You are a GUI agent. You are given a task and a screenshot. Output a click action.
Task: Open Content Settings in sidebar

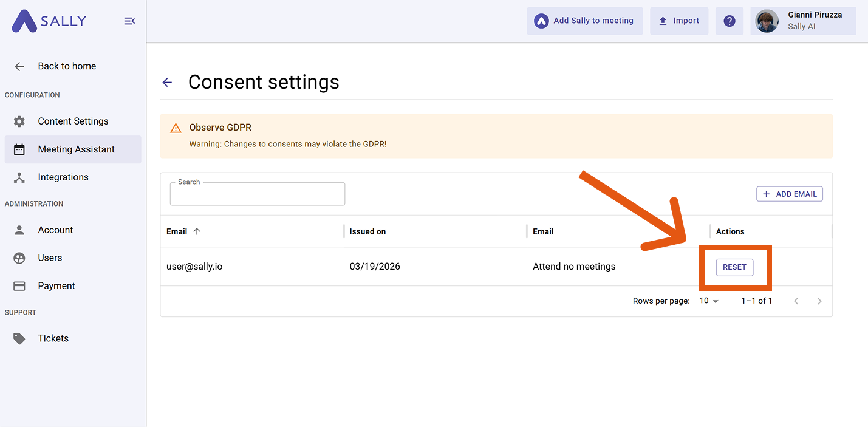point(73,121)
